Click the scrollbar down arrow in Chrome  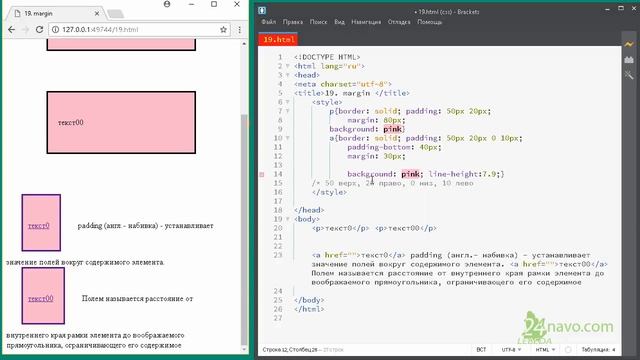(244, 349)
